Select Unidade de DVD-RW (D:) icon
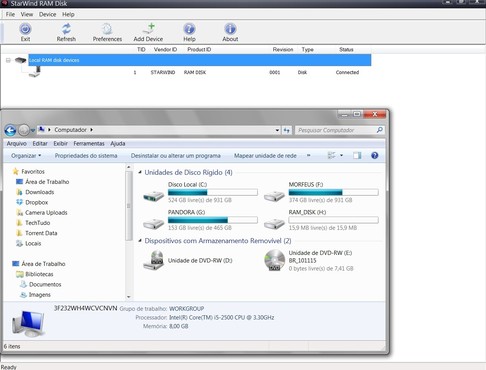486x370 pixels. tap(153, 260)
